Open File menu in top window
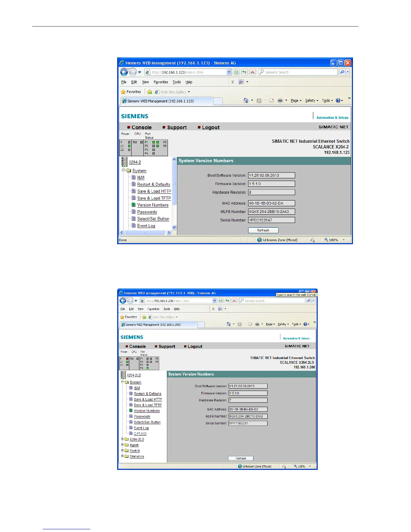This screenshot has height=532, width=411. coord(124,82)
